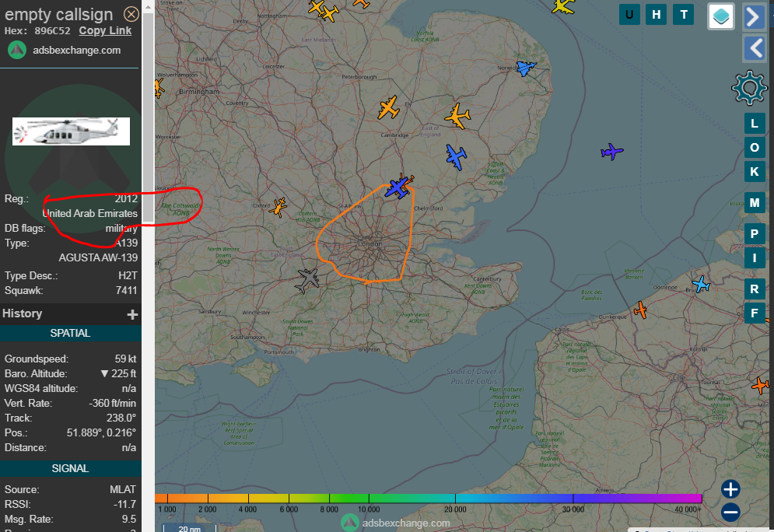
Task: Toggle the U map button
Action: (x=629, y=14)
